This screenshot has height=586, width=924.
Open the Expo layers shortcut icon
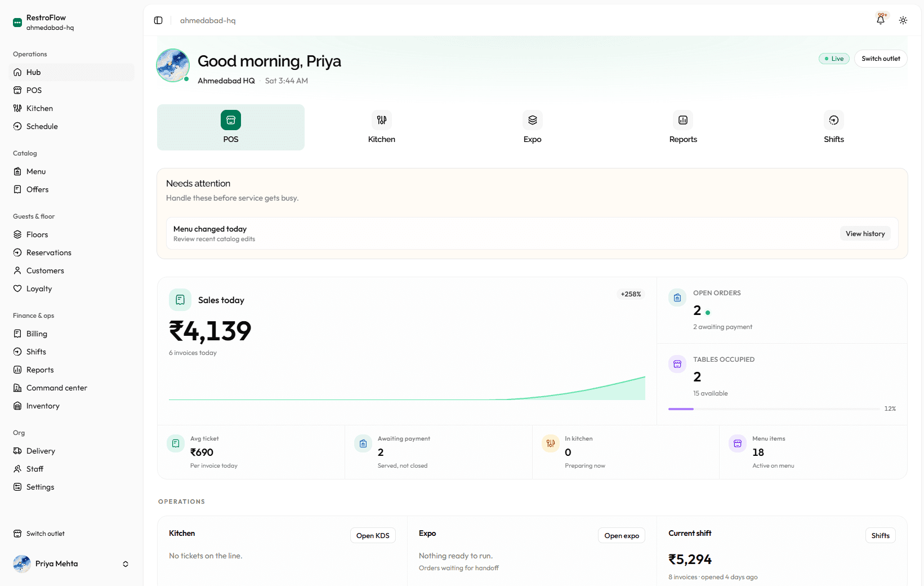533,120
